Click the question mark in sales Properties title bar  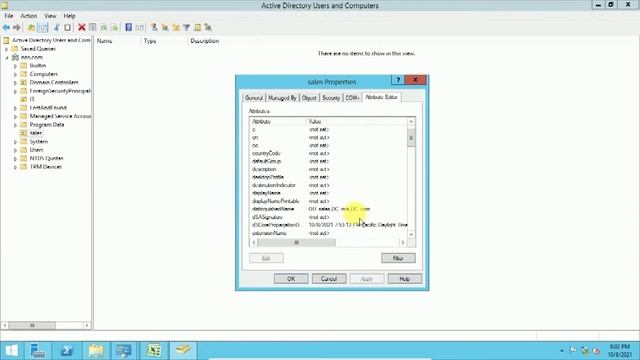(398, 80)
